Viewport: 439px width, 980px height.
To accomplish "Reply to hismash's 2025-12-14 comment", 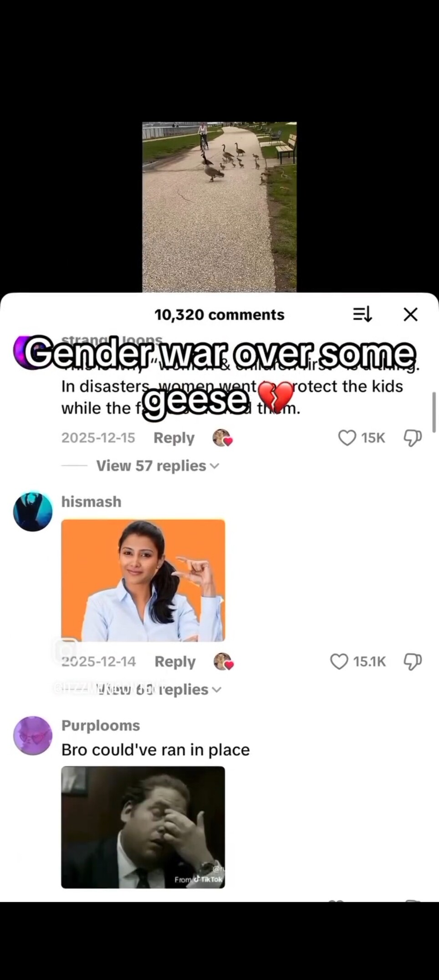I will coord(175,661).
